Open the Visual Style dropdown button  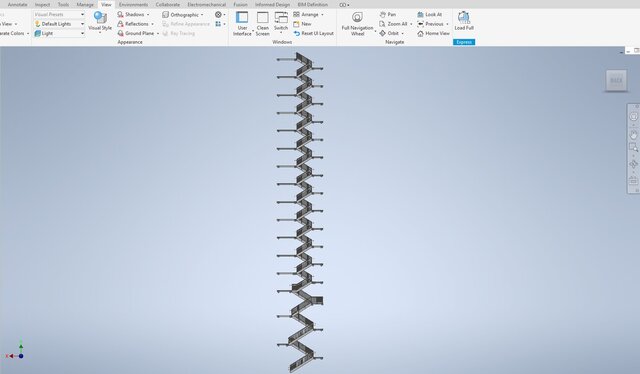coord(100,22)
